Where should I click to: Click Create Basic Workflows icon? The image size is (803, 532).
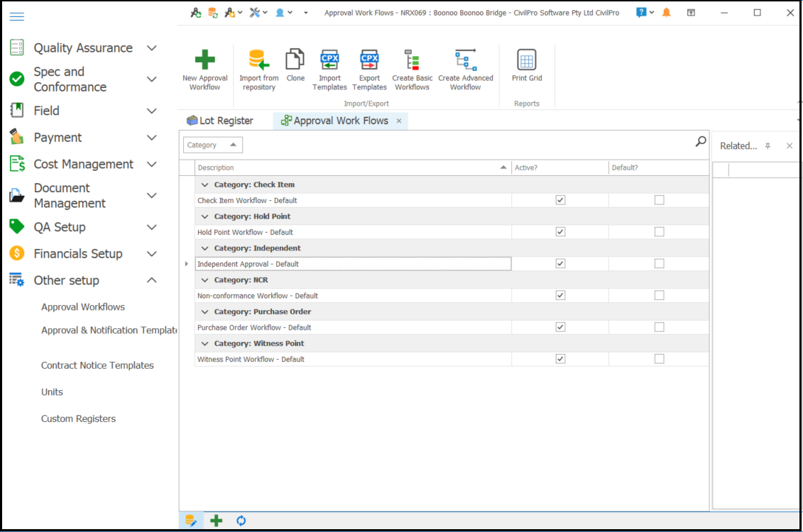click(412, 60)
